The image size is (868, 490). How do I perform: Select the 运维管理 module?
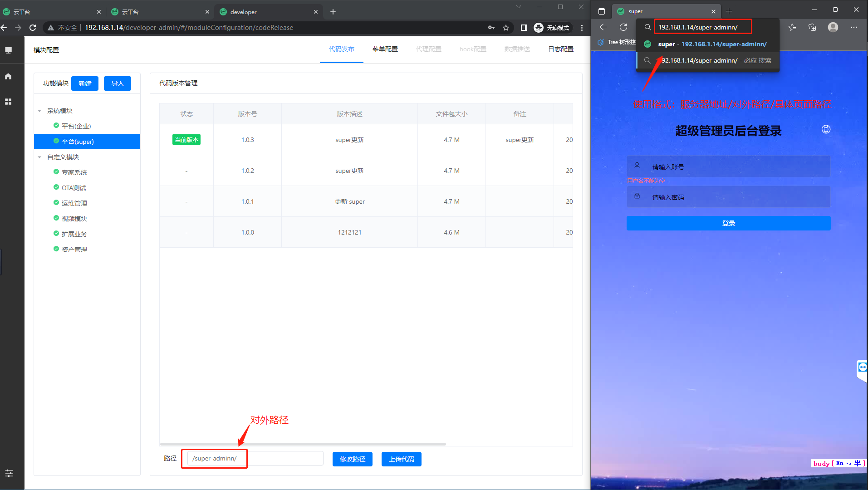coord(74,203)
